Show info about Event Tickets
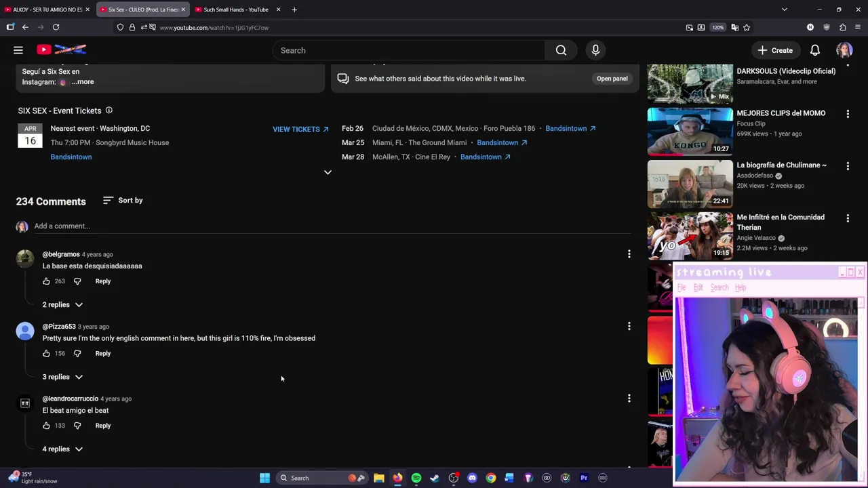Viewport: 868px width, 488px height. pyautogui.click(x=108, y=110)
